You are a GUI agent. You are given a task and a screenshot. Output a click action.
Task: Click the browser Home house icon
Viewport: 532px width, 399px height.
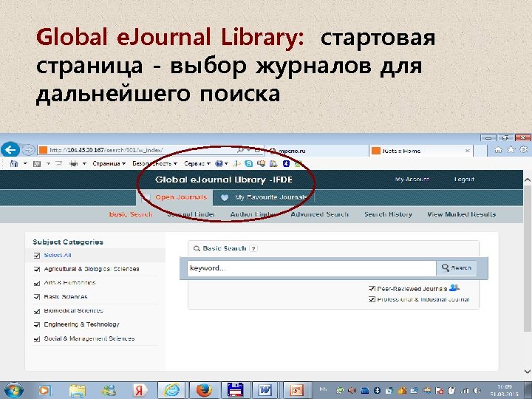[x=498, y=149]
